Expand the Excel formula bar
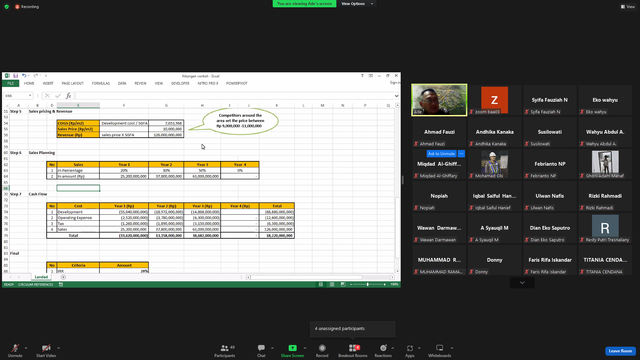640x360 pixels. click(x=396, y=96)
